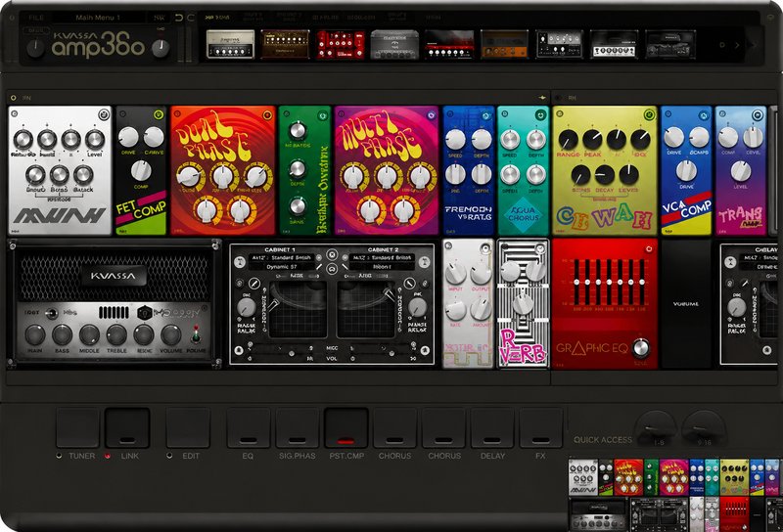Flip the small toggle switch on the amp head
The width and height of the screenshot is (783, 532).
52,313
